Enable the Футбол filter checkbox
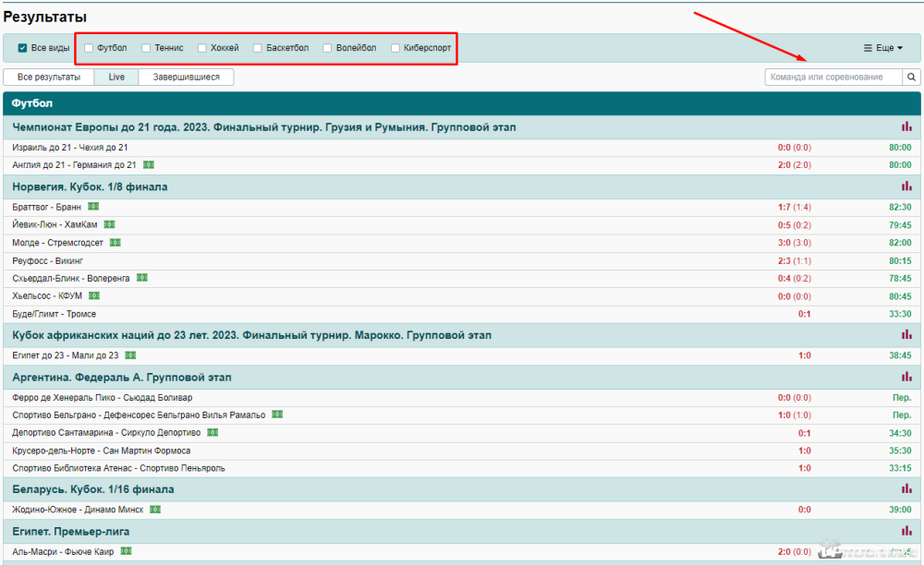This screenshot has width=924, height=565. 89,48
